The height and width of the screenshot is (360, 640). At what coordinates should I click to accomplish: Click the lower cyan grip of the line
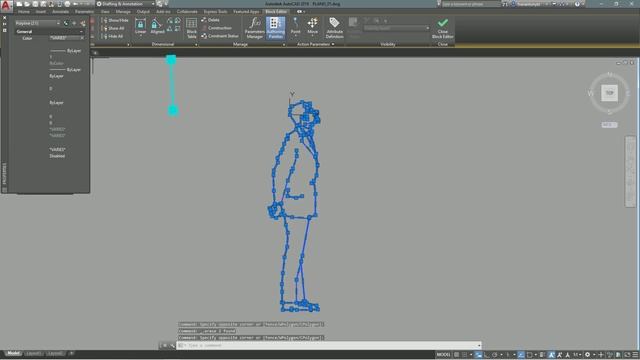coord(173,110)
